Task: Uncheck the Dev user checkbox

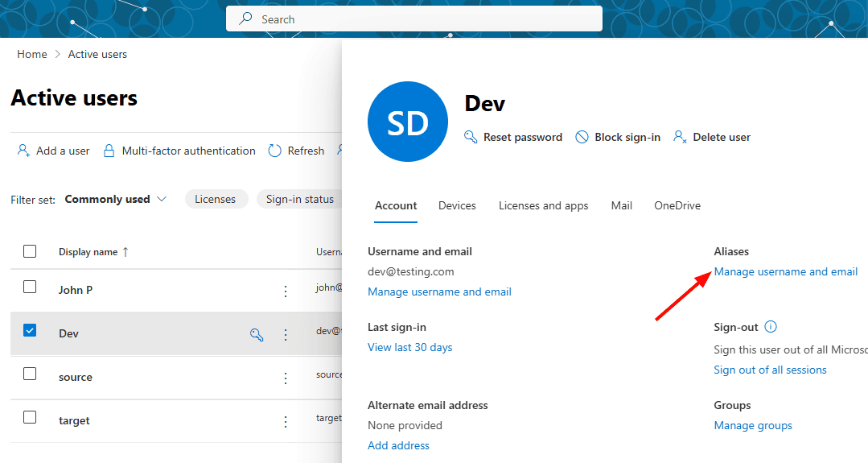Action: (30, 330)
